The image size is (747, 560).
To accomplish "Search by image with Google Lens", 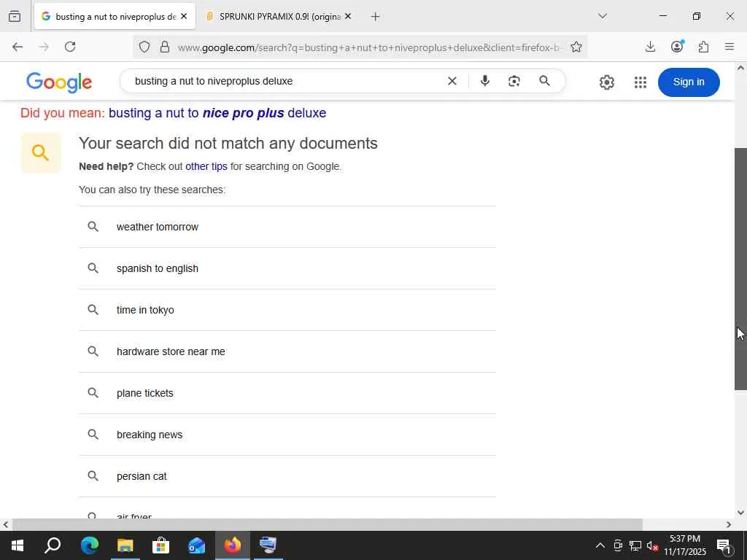I will click(514, 81).
